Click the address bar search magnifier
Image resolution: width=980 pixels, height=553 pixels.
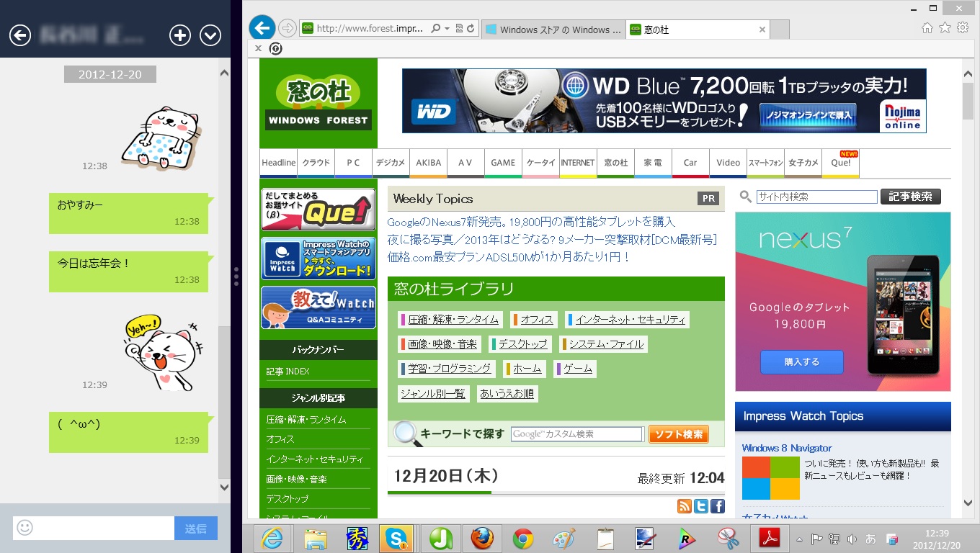point(435,29)
